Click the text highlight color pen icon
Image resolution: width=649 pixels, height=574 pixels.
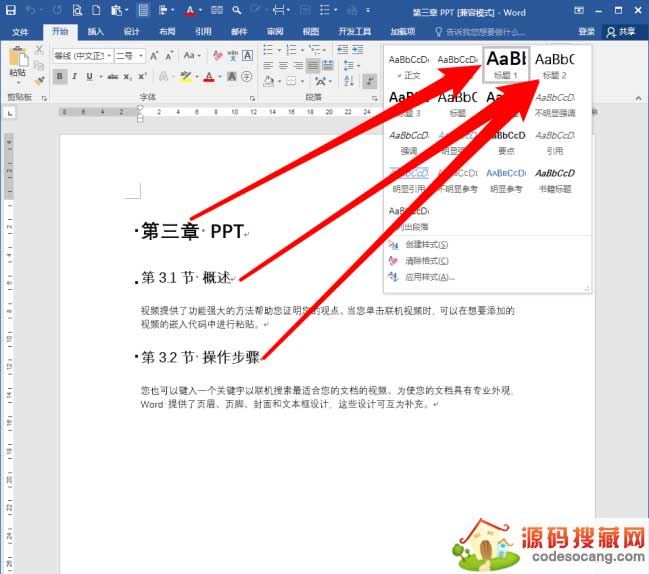[x=185, y=77]
